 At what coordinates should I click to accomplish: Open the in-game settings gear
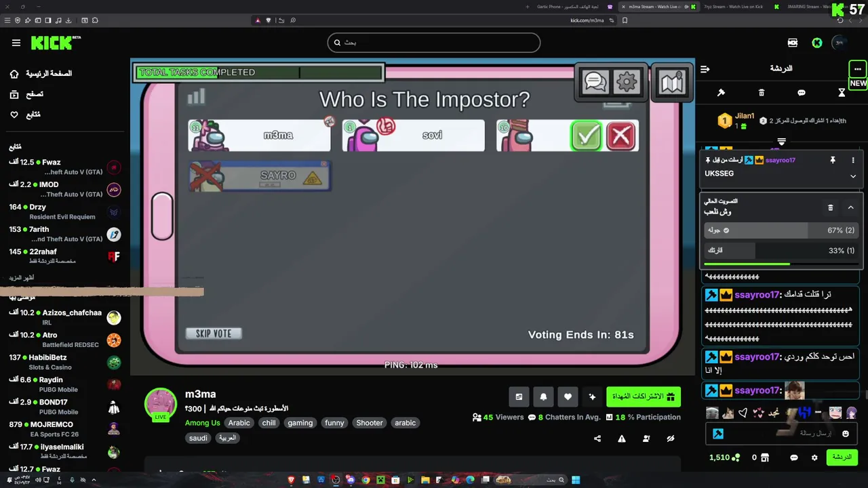627,83
